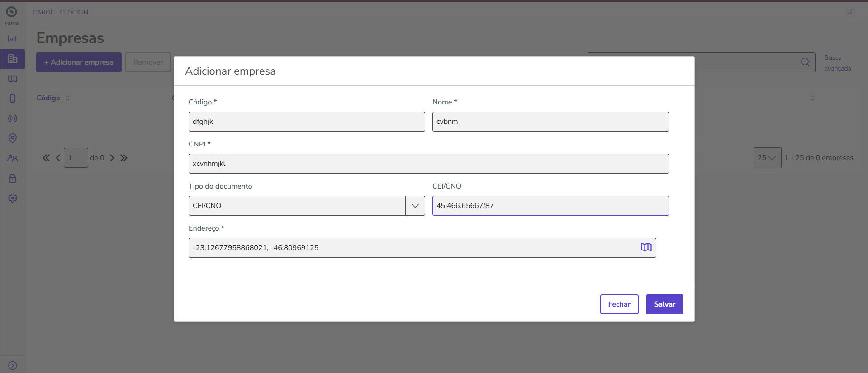Focus the CNPJ input field
This screenshot has height=373, width=868.
pyautogui.click(x=428, y=164)
